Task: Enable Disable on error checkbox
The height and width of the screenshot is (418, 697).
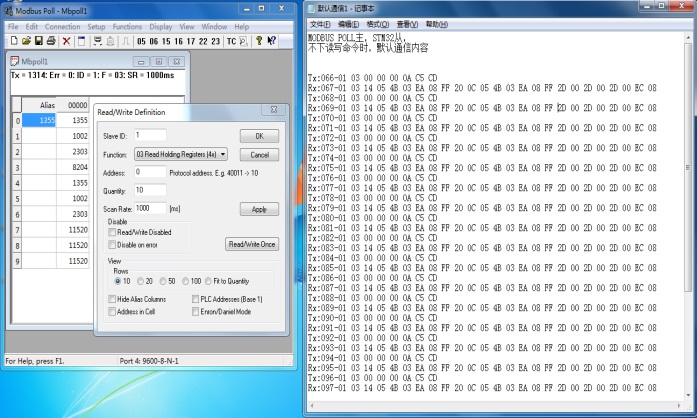Action: [x=112, y=245]
